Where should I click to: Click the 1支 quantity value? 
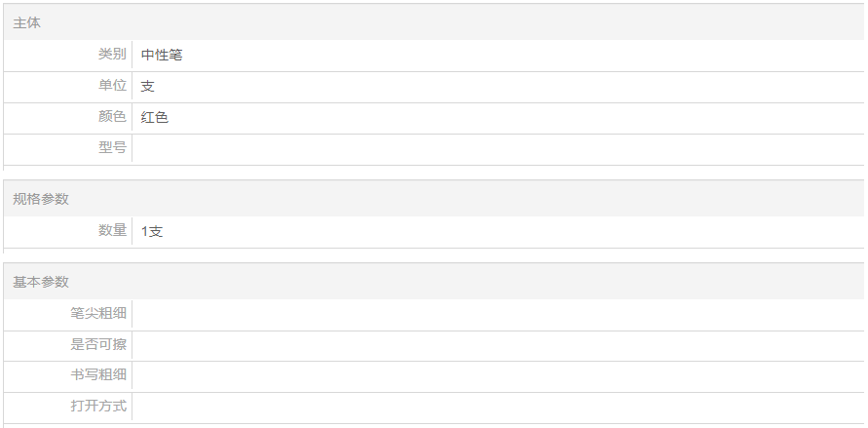[x=152, y=231]
